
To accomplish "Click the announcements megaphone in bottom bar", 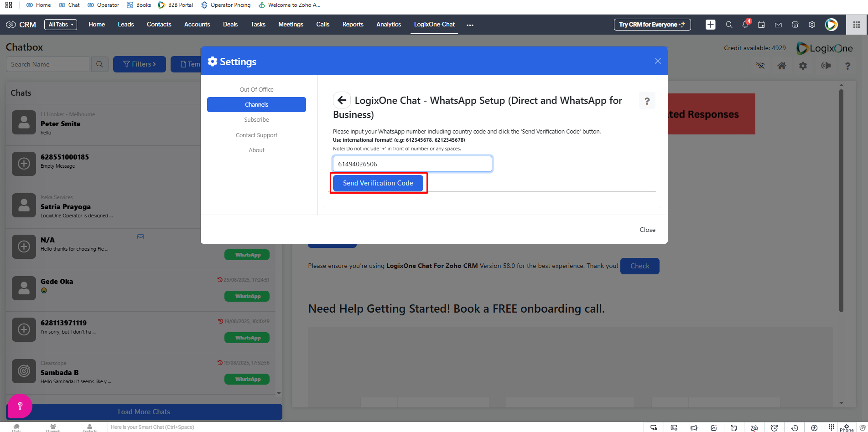I will pyautogui.click(x=694, y=427).
